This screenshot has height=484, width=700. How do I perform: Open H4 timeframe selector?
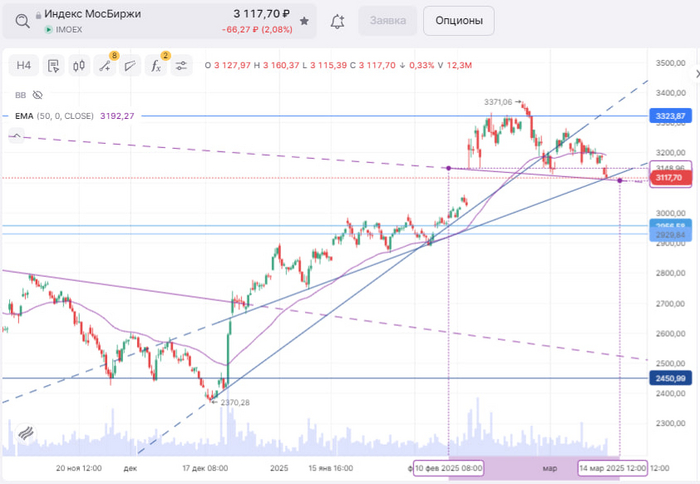(x=24, y=66)
